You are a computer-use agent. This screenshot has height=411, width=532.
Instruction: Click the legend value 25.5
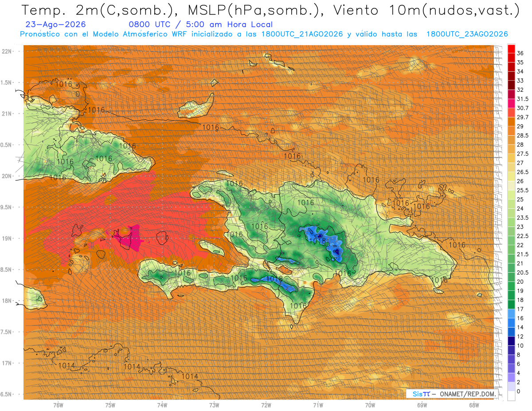pyautogui.click(x=523, y=190)
